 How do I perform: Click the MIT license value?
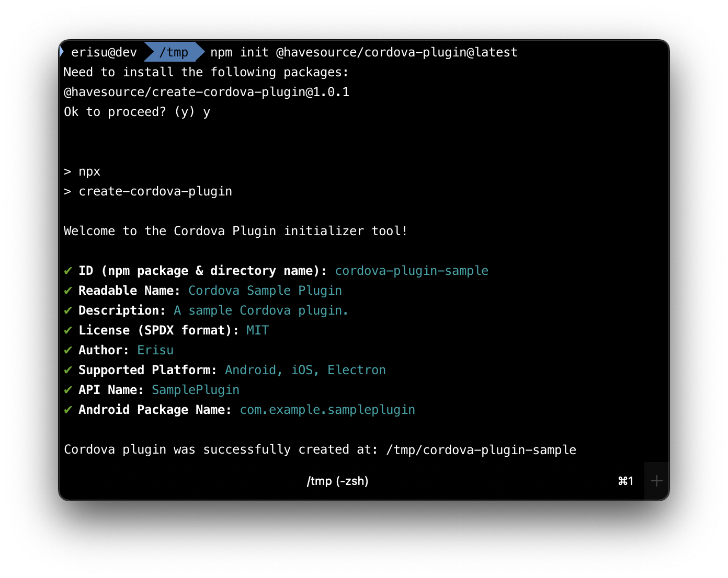pyautogui.click(x=257, y=330)
